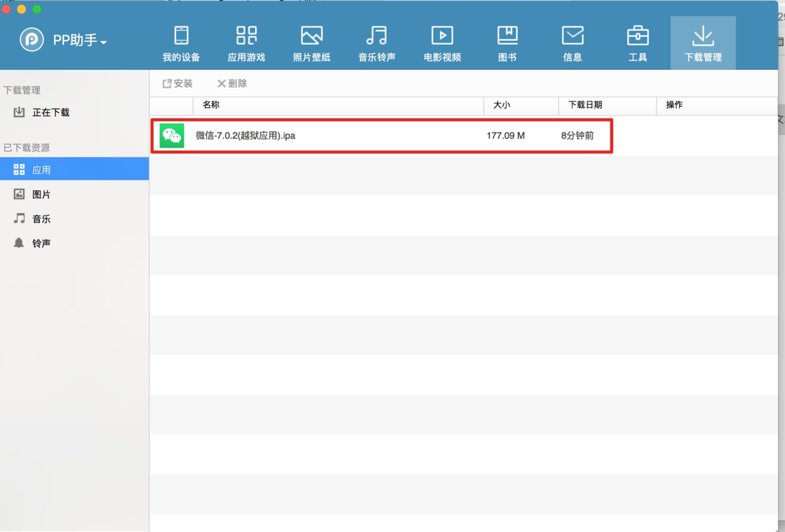Select 音乐 in the sidebar

coord(74,219)
